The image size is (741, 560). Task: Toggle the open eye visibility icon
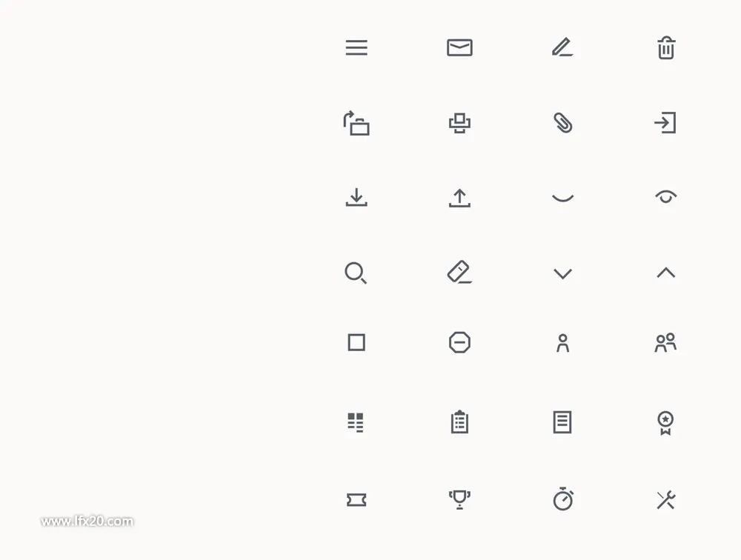(x=666, y=196)
